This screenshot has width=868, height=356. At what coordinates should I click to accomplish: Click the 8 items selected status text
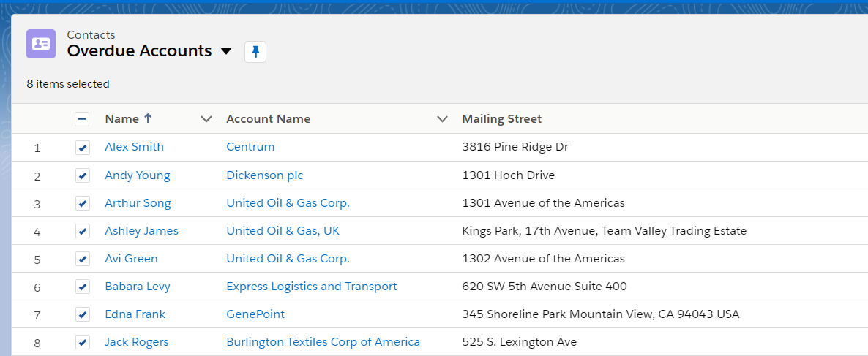click(x=68, y=84)
